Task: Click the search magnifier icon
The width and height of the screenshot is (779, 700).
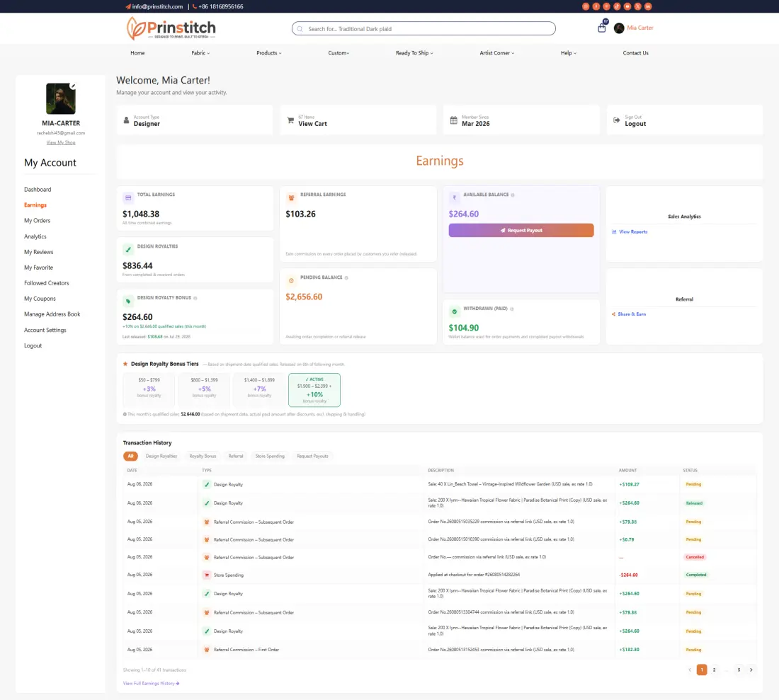Action: [300, 29]
